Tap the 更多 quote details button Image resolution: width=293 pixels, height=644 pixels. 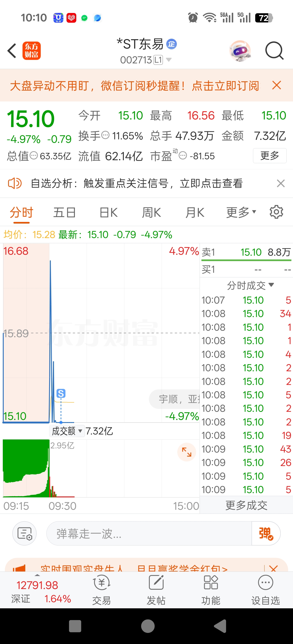click(x=270, y=155)
